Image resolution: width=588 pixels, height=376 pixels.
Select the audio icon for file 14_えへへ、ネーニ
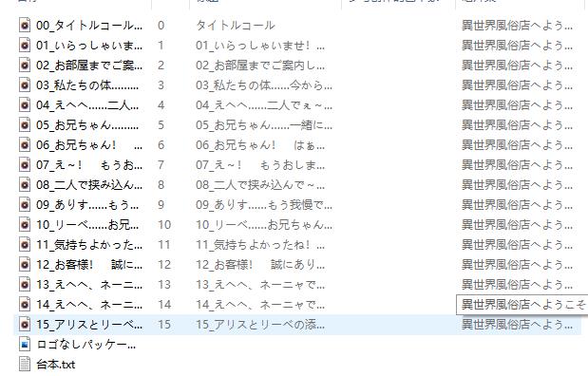pyautogui.click(x=25, y=305)
